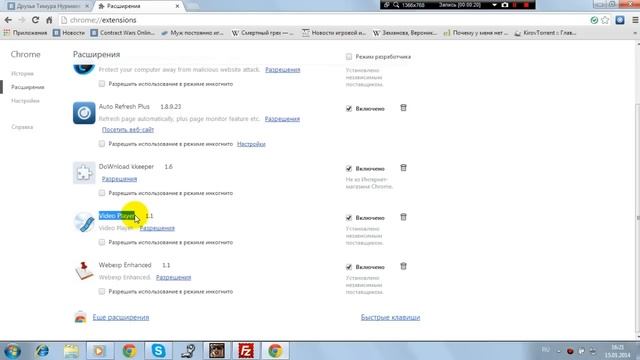Open File Explorer folder on taskbar

[71, 351]
